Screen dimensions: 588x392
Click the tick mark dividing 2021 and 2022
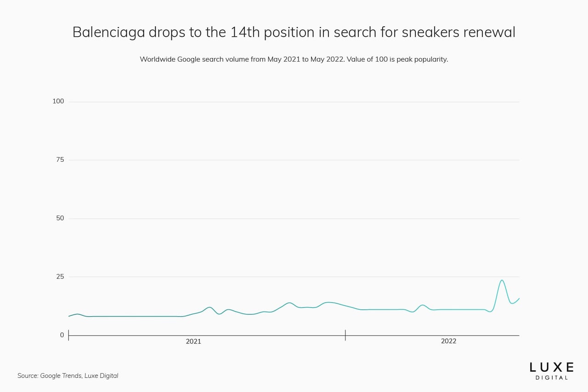coord(345,335)
